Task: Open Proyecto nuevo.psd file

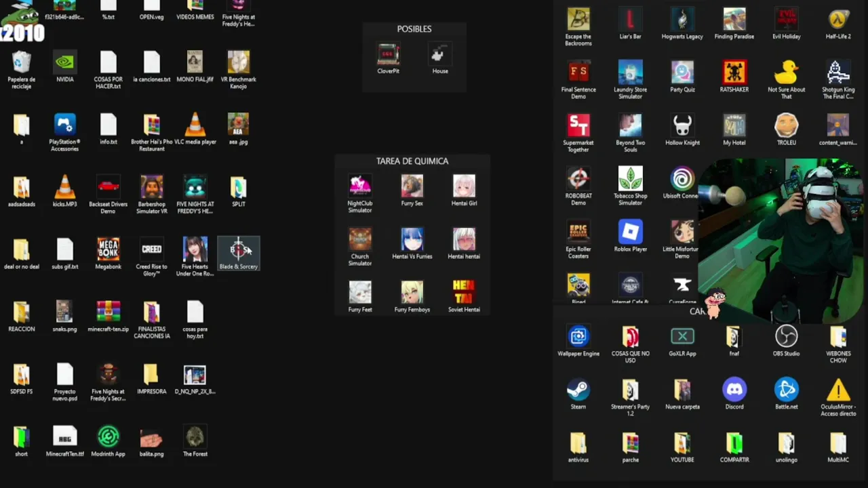Action: (x=65, y=374)
